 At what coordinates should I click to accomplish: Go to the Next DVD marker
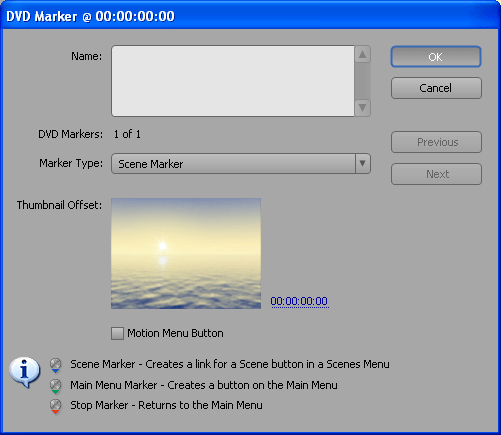(436, 174)
